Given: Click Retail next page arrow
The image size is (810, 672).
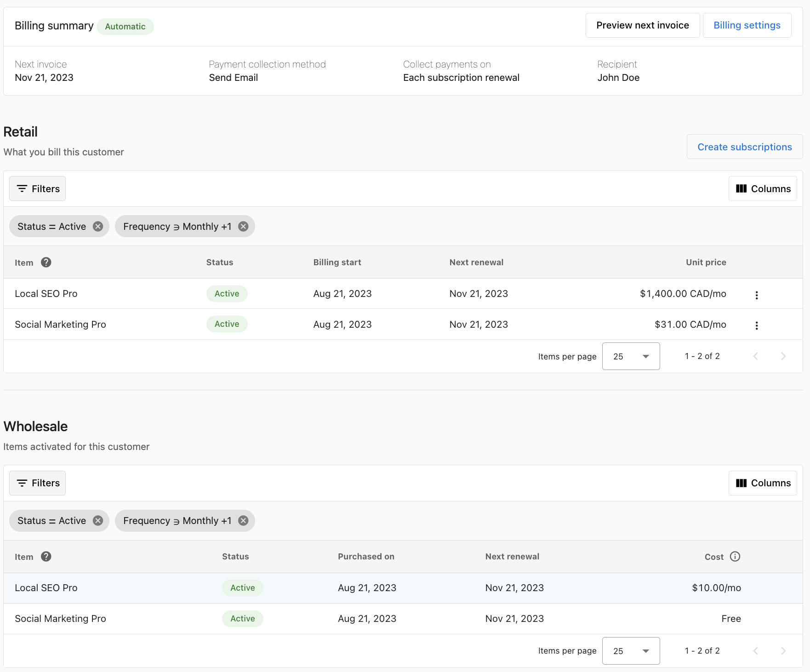Looking at the screenshot, I should point(783,356).
